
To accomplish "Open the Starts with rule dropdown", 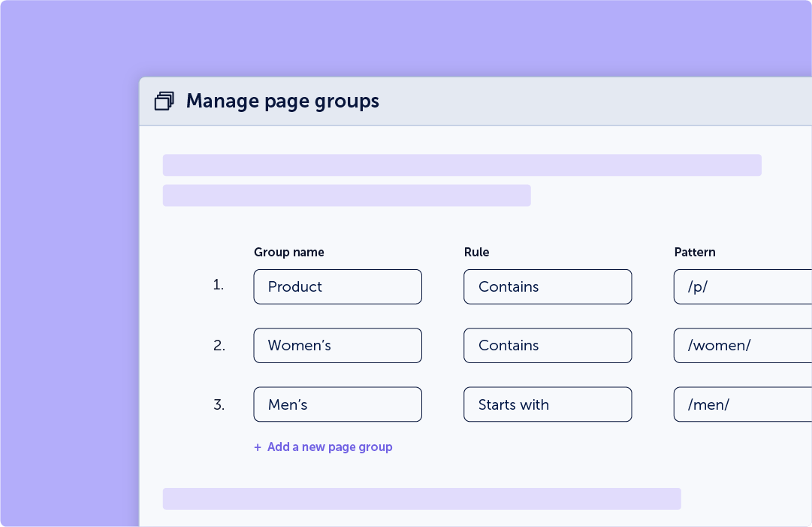I will click(548, 404).
